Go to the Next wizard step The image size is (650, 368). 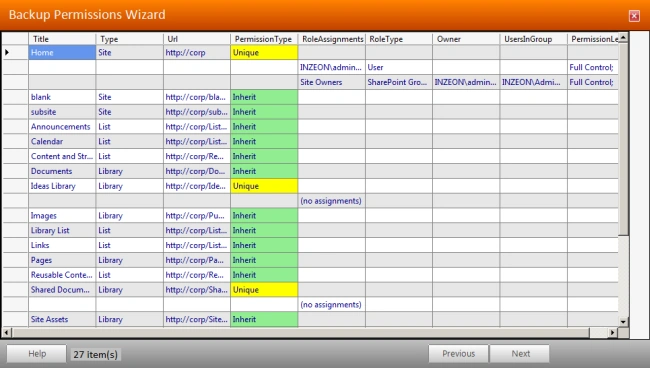pyautogui.click(x=520, y=354)
